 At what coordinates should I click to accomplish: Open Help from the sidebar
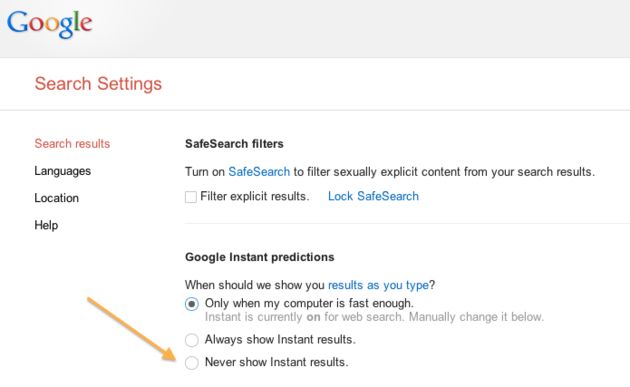pos(46,225)
